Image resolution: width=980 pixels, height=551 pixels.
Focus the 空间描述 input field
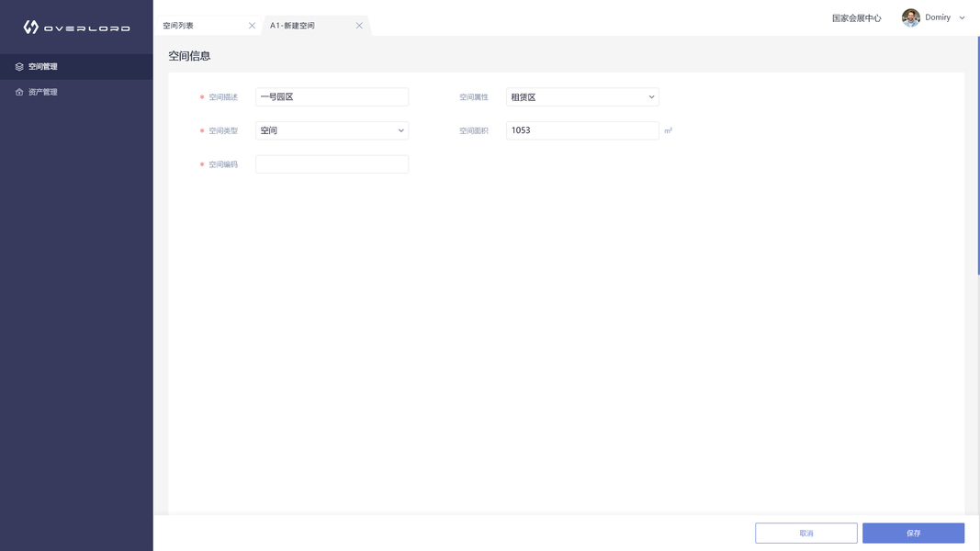pos(332,96)
